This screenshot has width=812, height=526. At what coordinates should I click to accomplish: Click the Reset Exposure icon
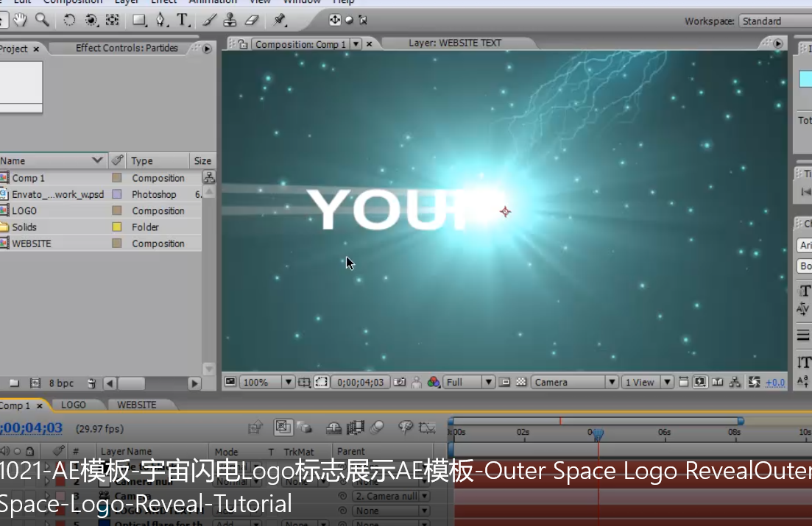point(754,382)
